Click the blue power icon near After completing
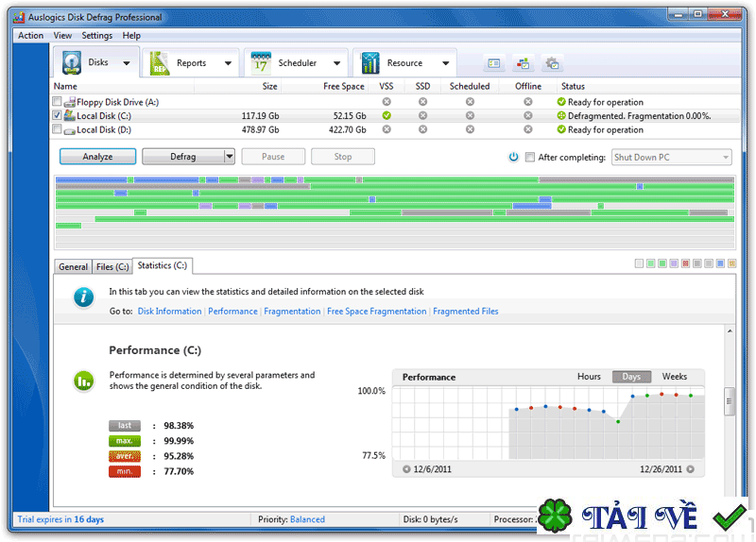This screenshot has height=542, width=756. (513, 157)
